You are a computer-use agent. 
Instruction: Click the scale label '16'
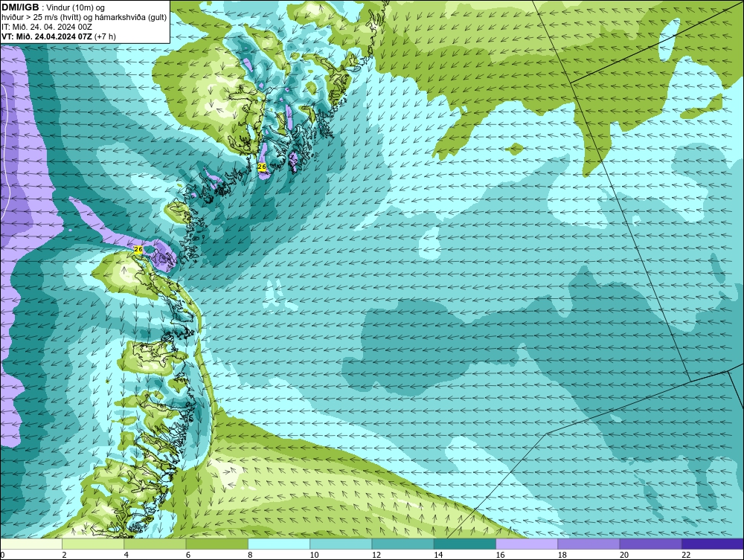pyautogui.click(x=500, y=556)
